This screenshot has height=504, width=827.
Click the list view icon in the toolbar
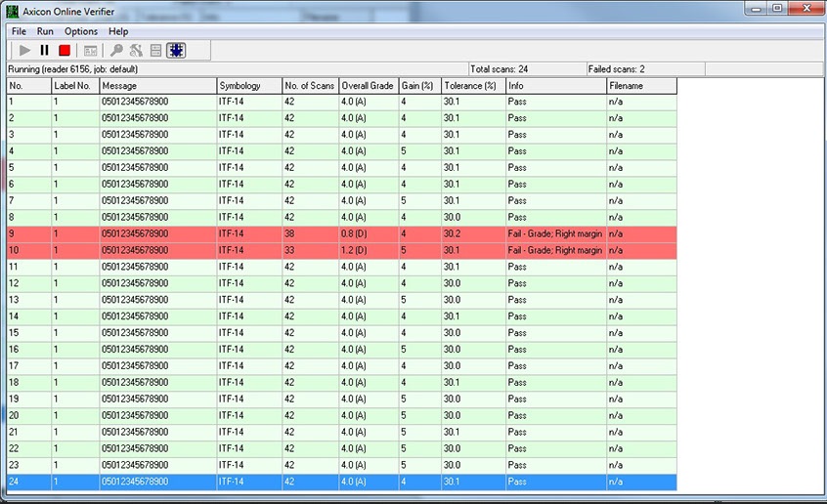click(155, 51)
